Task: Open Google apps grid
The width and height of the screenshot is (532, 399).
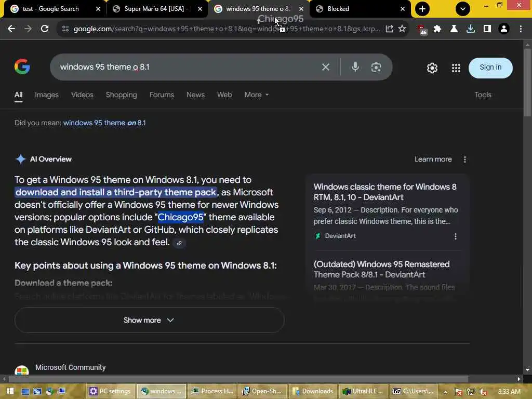Action: point(456,68)
